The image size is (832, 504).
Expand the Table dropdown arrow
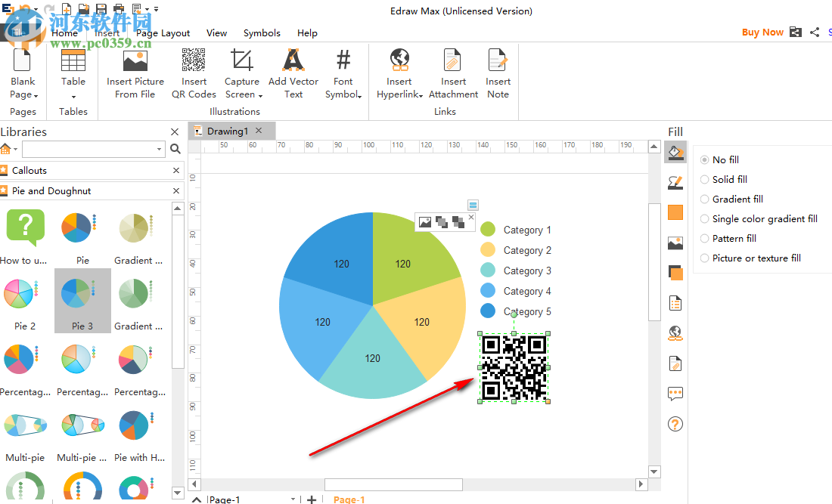(73, 97)
